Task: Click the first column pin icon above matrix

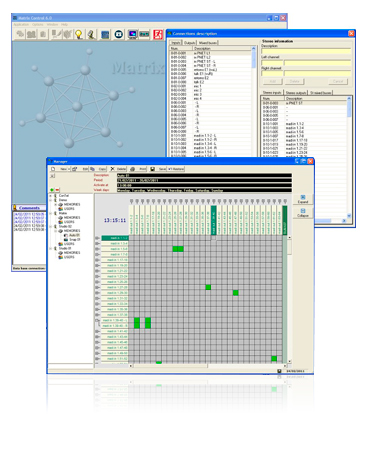Action: [x=131, y=201]
